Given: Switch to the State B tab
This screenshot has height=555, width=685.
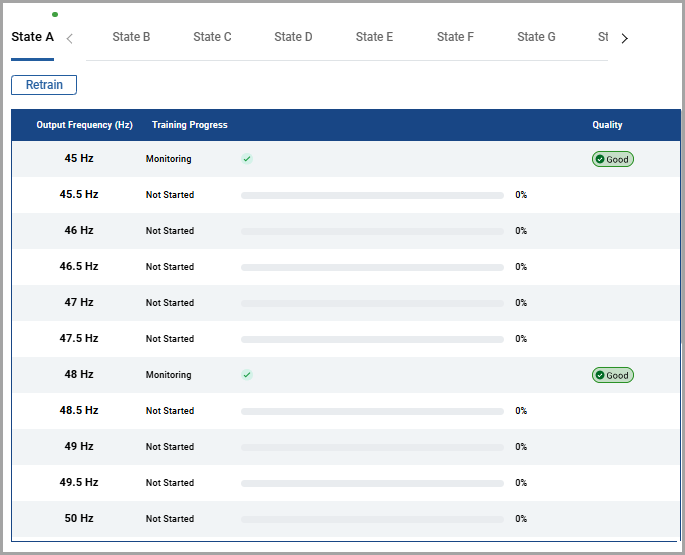Looking at the screenshot, I should click(131, 37).
